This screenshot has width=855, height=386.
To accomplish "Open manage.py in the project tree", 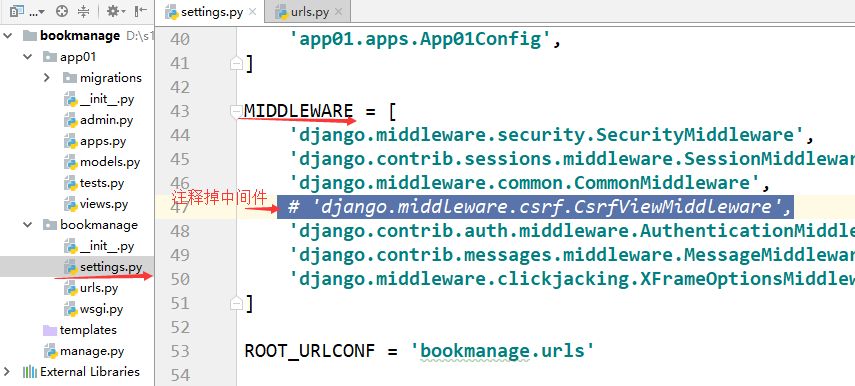I will [x=92, y=351].
